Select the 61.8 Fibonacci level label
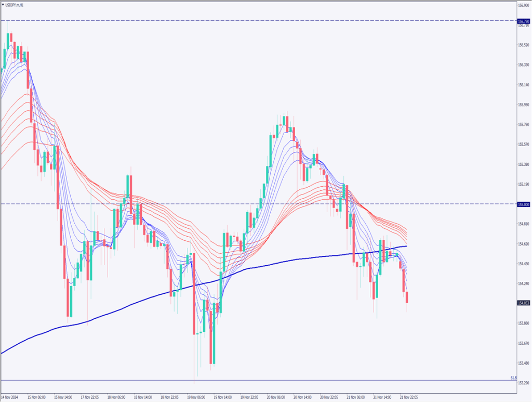 [x=513, y=377]
